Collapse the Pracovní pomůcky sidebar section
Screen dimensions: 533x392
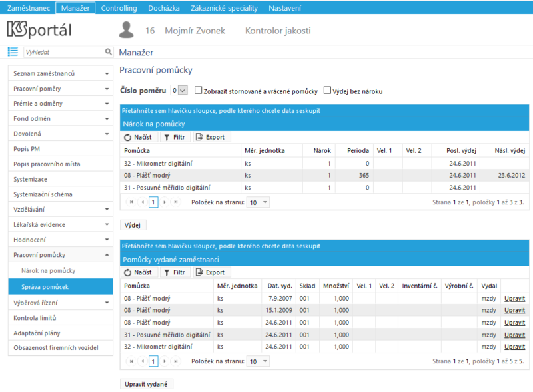pyautogui.click(x=61, y=255)
